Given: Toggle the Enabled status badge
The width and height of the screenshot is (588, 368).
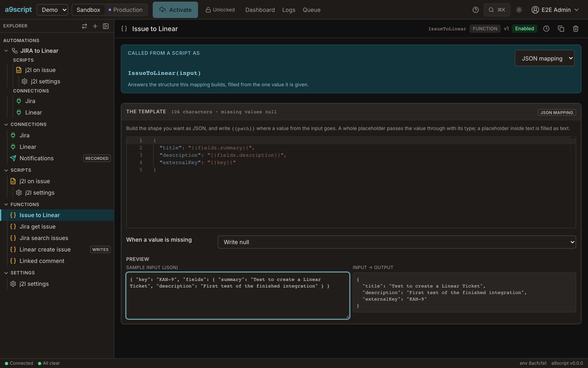Looking at the screenshot, I should (524, 29).
